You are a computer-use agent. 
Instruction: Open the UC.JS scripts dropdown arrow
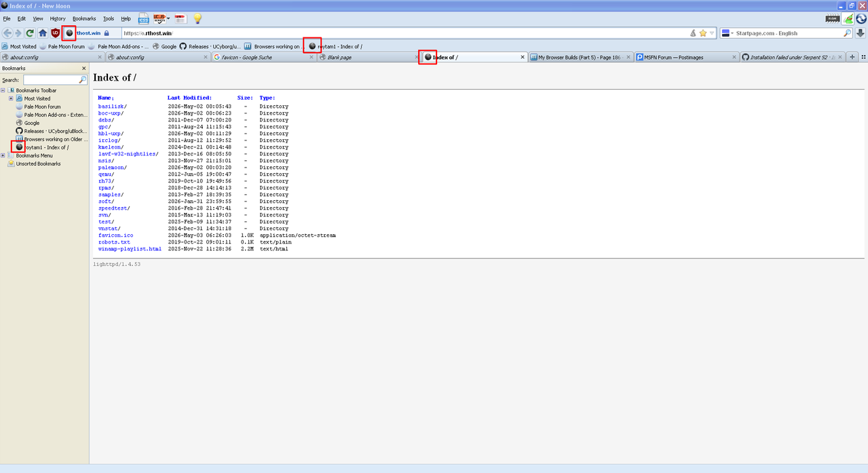click(168, 18)
